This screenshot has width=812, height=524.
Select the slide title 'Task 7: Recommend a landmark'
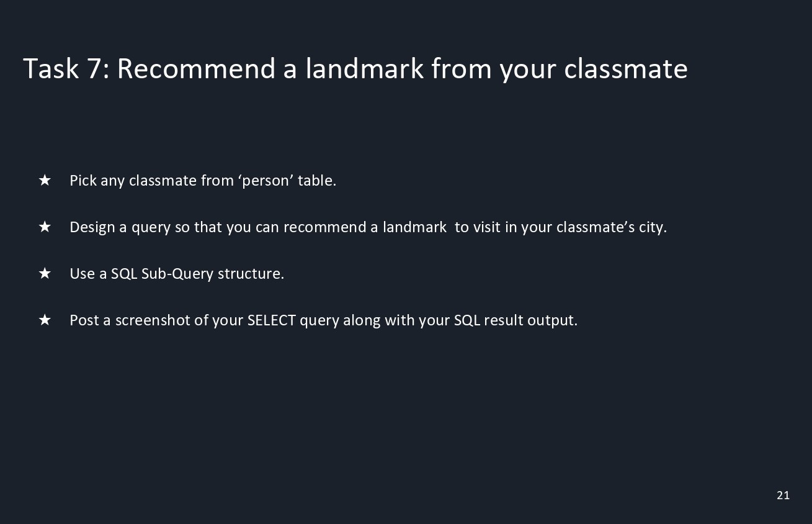[355, 68]
